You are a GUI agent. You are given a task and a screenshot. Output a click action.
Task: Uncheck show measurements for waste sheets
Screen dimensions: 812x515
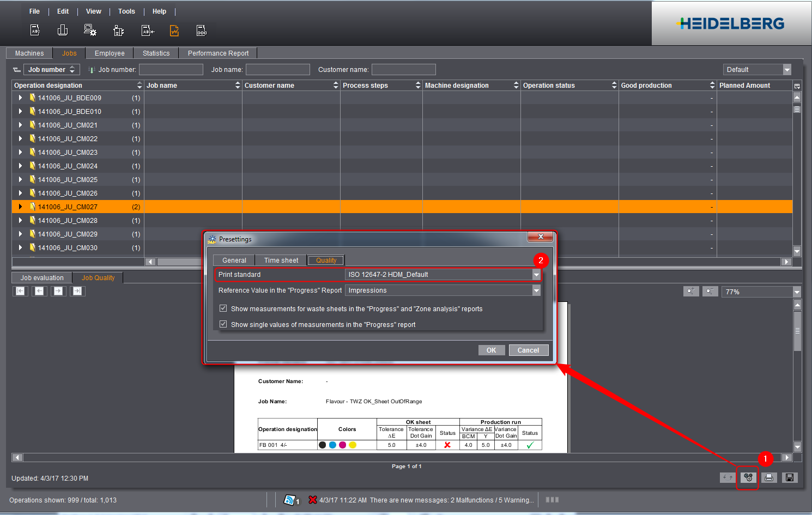223,308
